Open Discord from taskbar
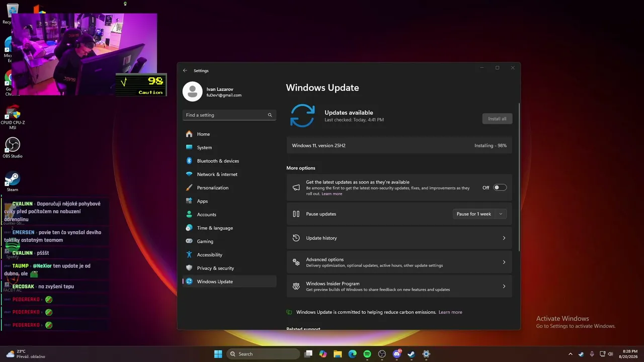Viewport: 644px width, 362px height. click(x=397, y=354)
